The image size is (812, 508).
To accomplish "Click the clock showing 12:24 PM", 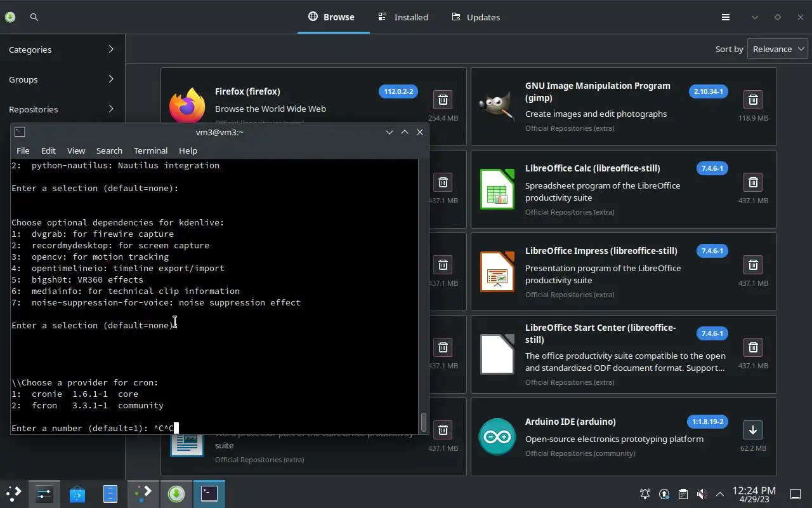I will (754, 490).
